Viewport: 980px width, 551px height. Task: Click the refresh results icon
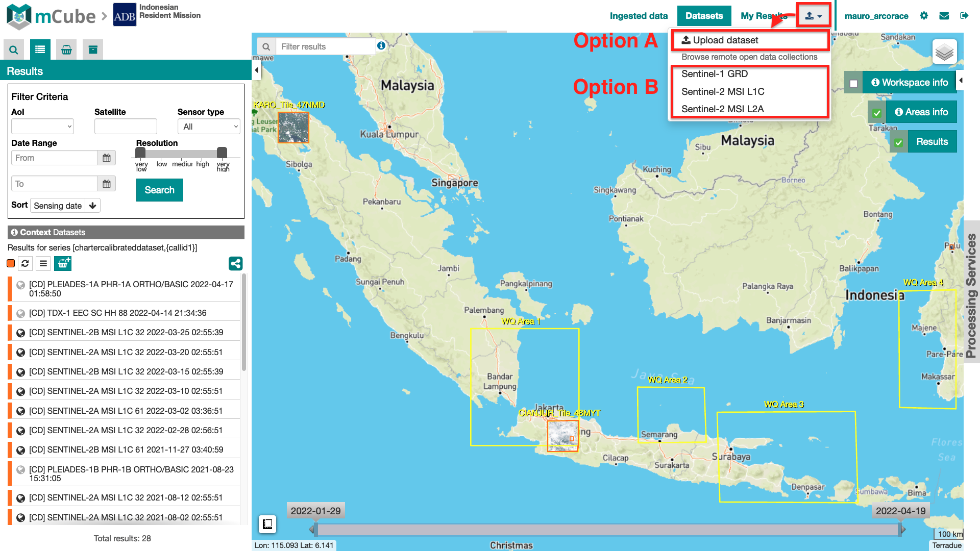25,264
